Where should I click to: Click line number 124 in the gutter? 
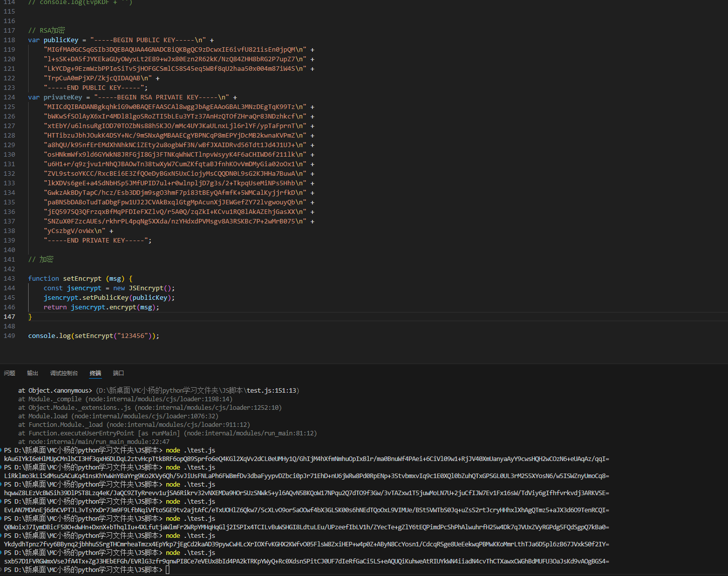(x=9, y=97)
